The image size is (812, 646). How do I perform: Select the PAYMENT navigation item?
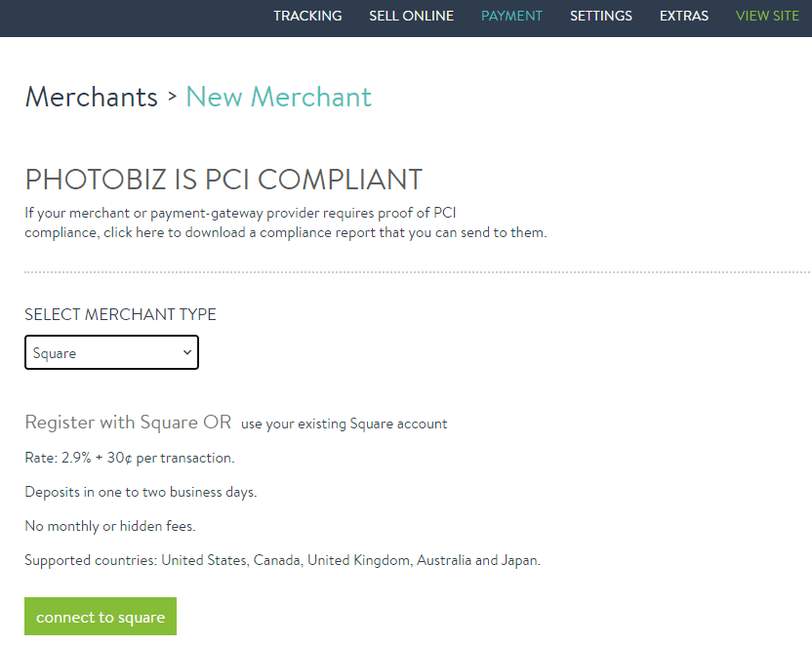click(511, 16)
